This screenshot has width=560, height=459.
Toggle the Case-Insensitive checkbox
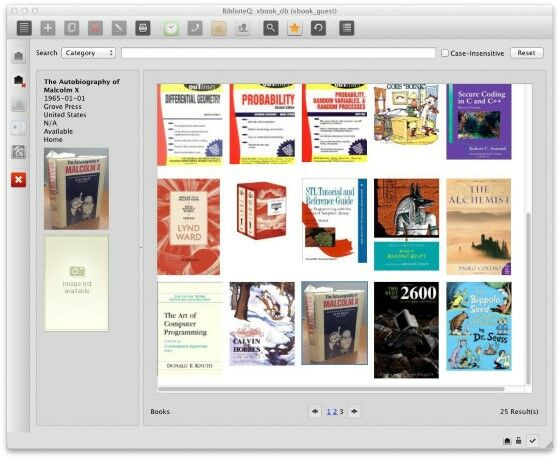(x=445, y=53)
